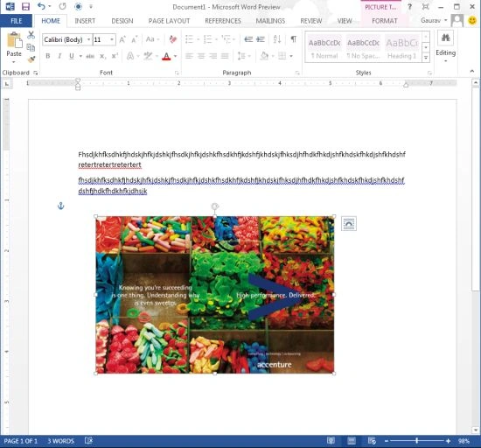The height and width of the screenshot is (448, 481).
Task: Show or hide paragraph marks
Action: pos(294,39)
